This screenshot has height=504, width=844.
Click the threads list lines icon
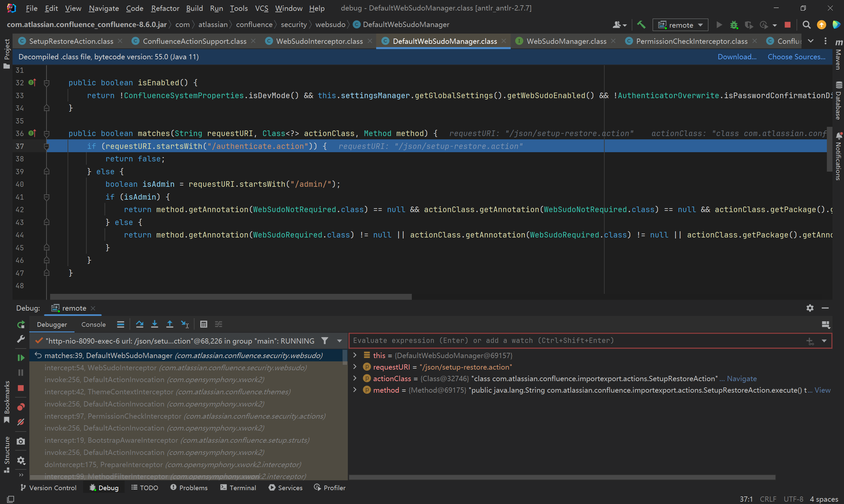point(120,324)
